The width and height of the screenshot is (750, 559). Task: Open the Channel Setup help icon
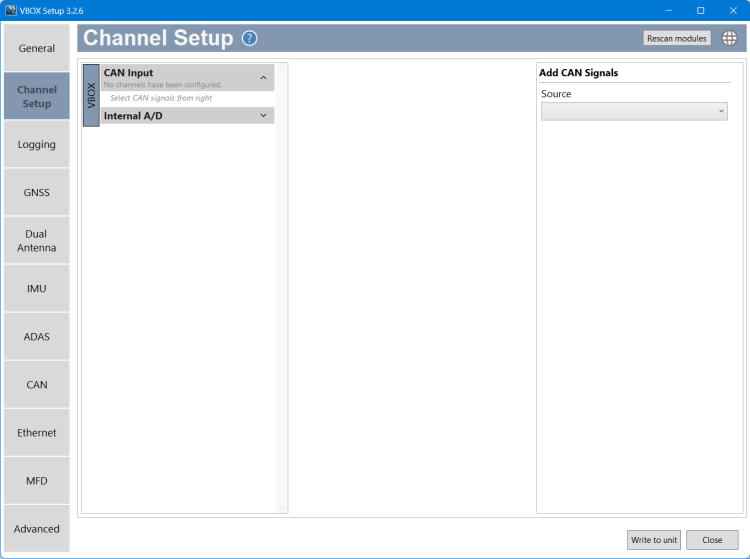tap(249, 38)
